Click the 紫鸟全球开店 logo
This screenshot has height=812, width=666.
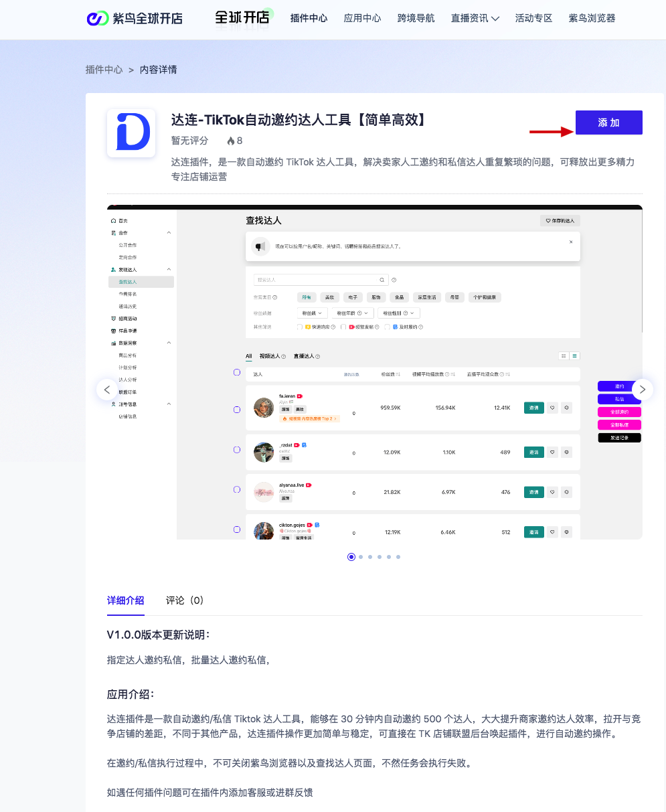[135, 18]
